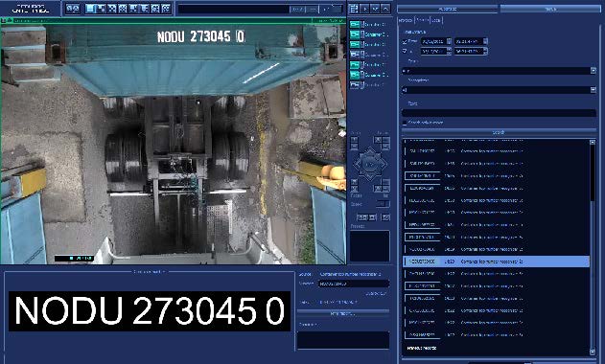
Task: Click the wide Search button
Action: coord(499,132)
